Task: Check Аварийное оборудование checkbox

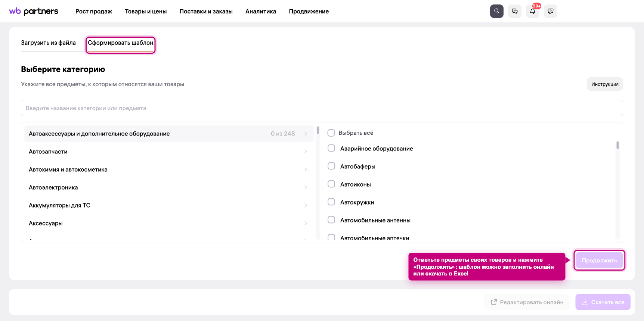Action: tap(331, 148)
